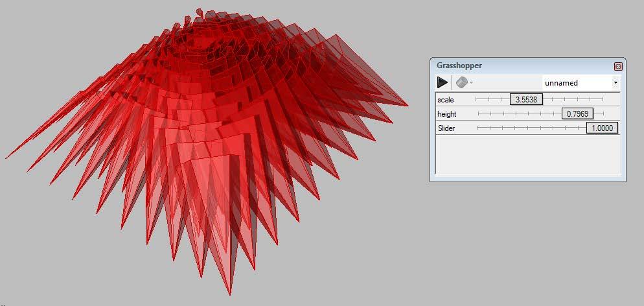The image size is (644, 306).
Task: Click the unnamed document name field
Action: coord(577,83)
